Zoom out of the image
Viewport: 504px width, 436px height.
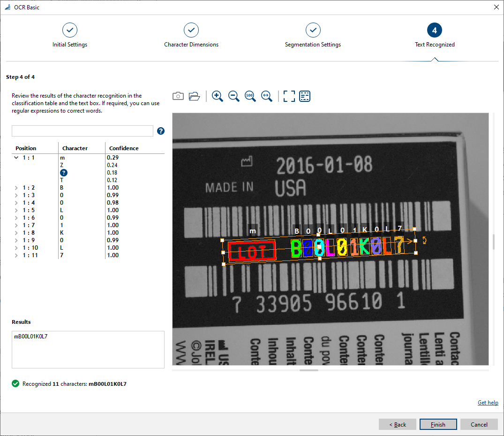tap(233, 96)
